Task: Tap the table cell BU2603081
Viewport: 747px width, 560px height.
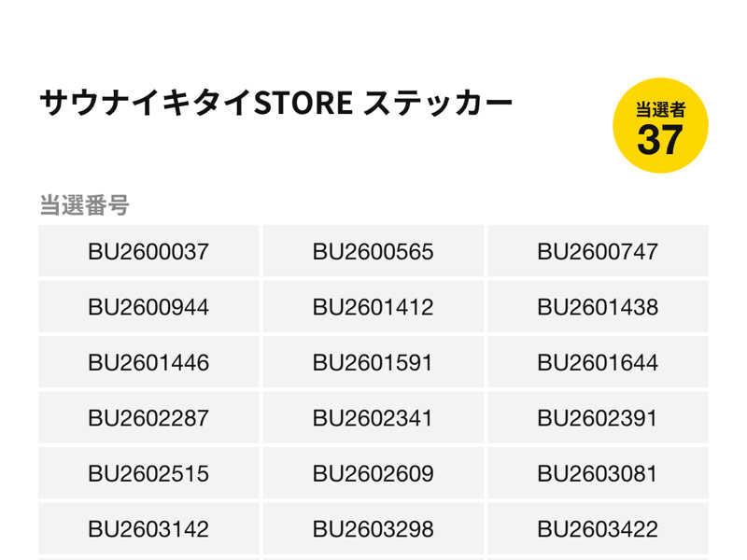Action: 598,473
